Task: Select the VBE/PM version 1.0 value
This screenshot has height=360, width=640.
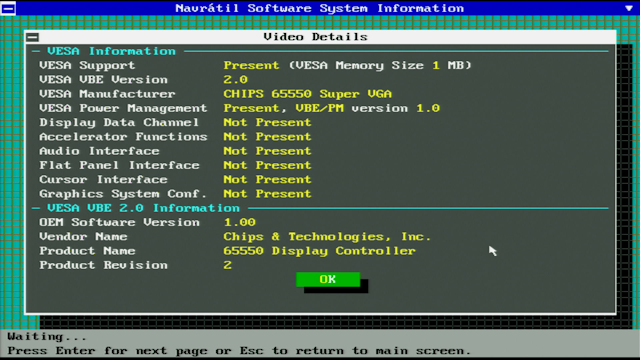Action: 367,108
